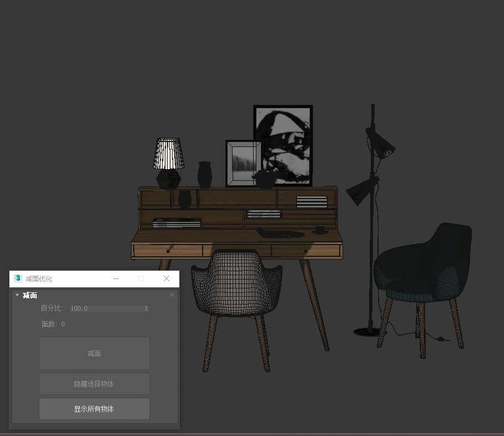Click the 隐藏选择物体 button
Image resolution: width=504 pixels, height=436 pixels.
pyautogui.click(x=94, y=384)
